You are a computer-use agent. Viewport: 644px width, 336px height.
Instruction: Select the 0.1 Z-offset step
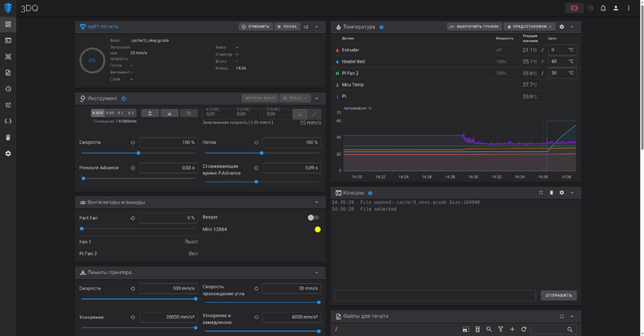click(121, 113)
